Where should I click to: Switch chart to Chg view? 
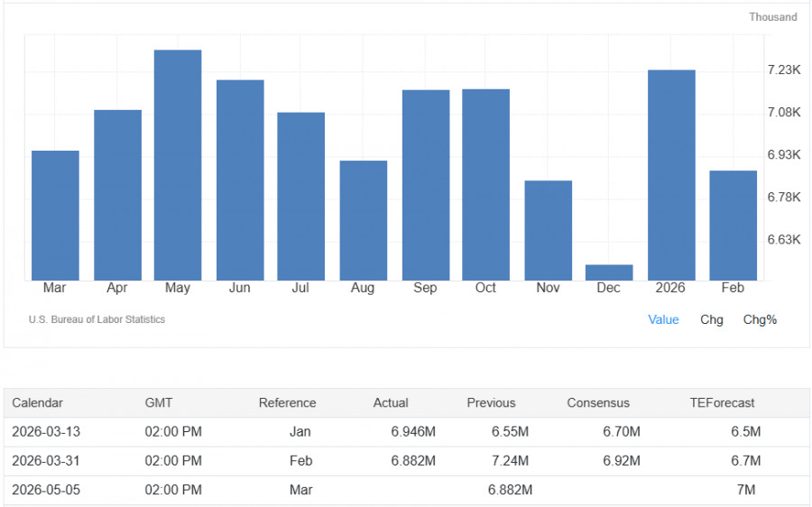[712, 319]
